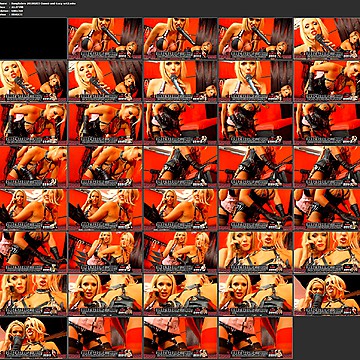Open the last thumbnail in the third row
Viewport: 360px width, 360px height.
click(x=327, y=124)
